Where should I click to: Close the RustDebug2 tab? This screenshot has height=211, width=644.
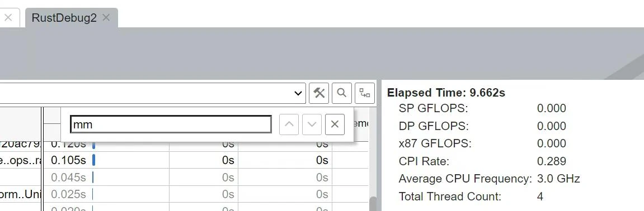click(x=106, y=18)
